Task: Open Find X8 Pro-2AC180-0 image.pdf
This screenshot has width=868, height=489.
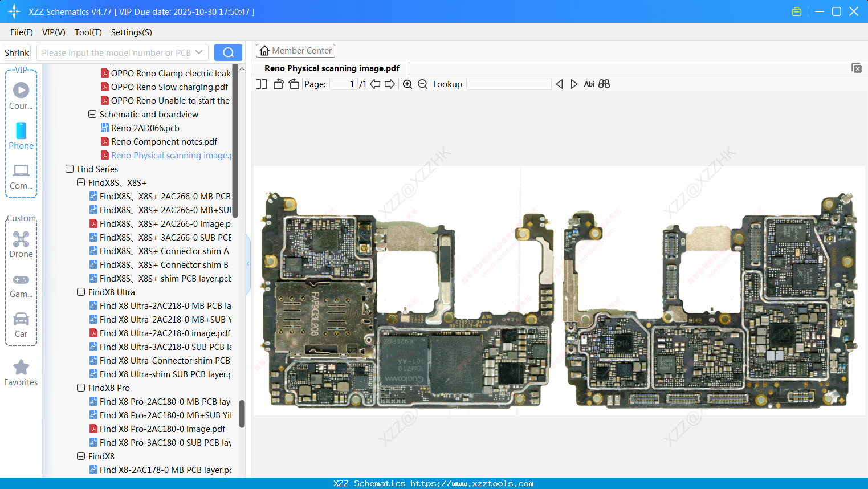Action: click(162, 429)
